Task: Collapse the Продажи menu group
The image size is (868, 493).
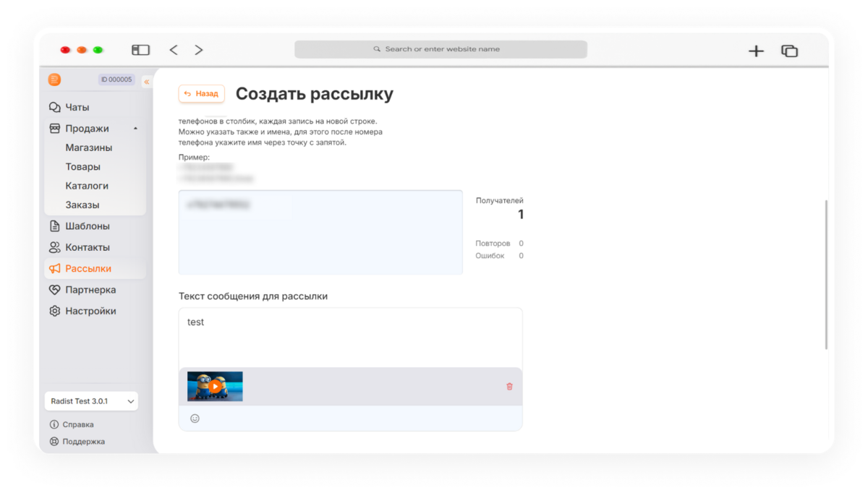Action: click(135, 129)
